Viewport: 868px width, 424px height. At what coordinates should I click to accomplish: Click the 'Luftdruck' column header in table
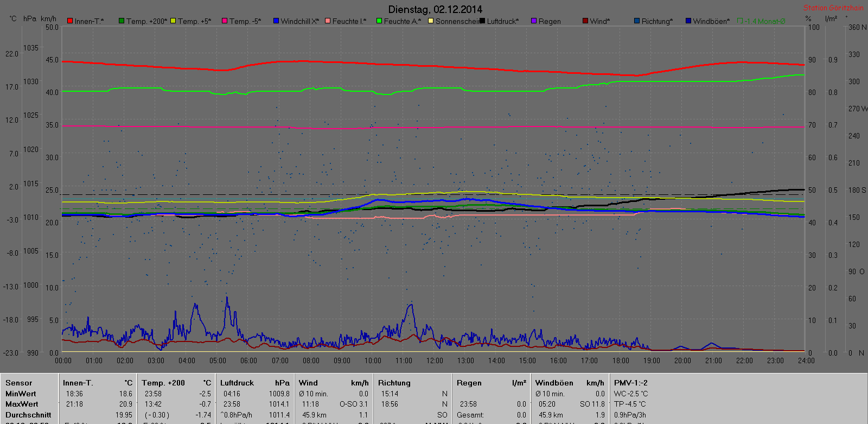tap(237, 383)
